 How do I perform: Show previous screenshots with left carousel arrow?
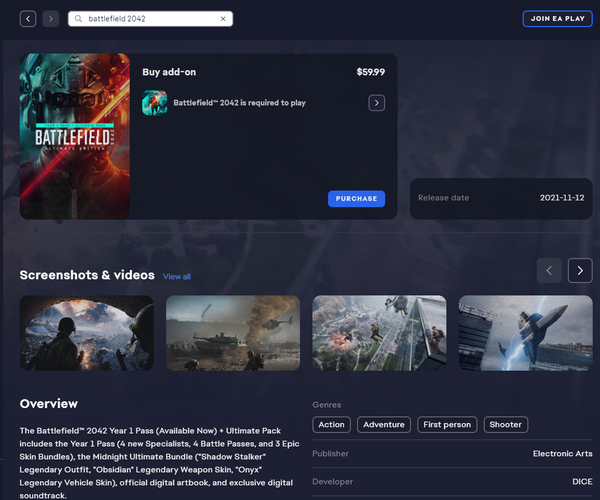click(549, 270)
